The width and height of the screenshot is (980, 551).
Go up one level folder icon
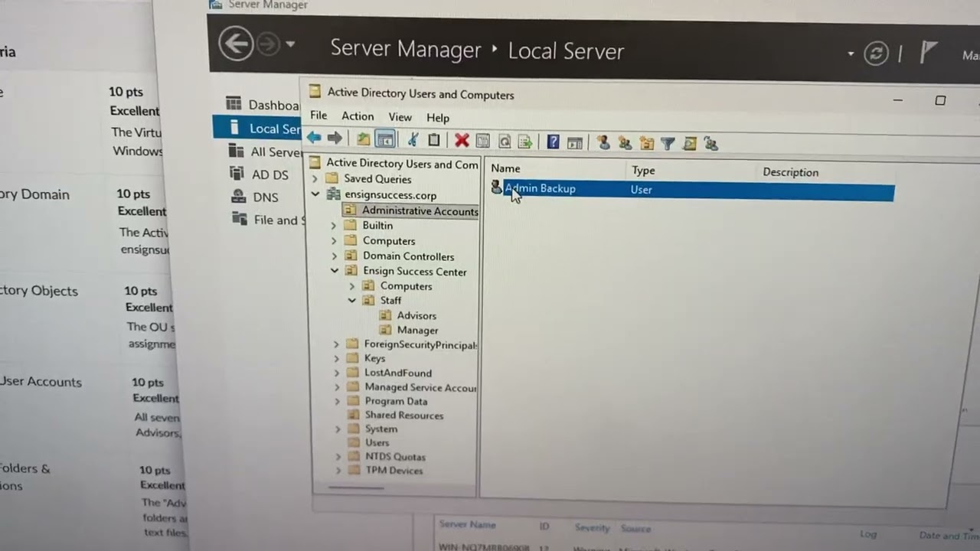[x=363, y=139]
